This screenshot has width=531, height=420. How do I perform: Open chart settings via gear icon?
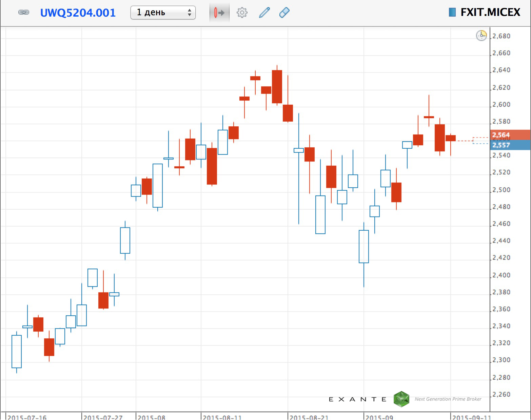(242, 13)
